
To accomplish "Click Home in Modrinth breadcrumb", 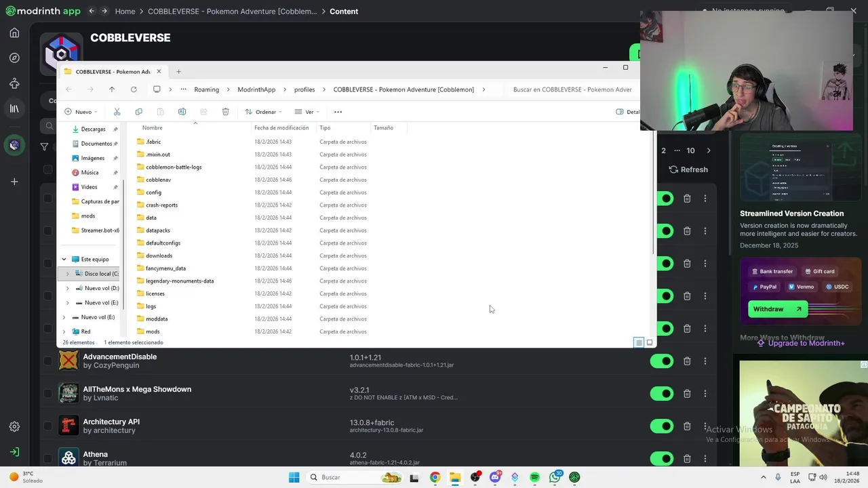I will coord(125,12).
